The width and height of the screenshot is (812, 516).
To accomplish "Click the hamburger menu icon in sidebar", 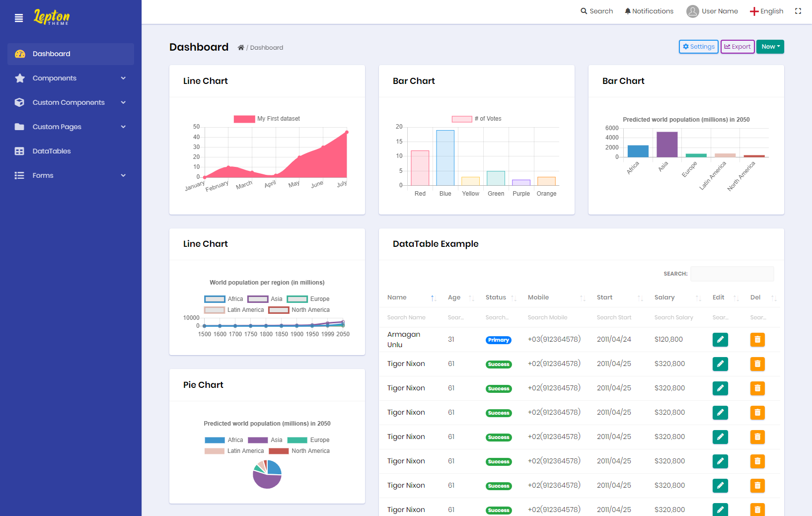I will tap(19, 18).
